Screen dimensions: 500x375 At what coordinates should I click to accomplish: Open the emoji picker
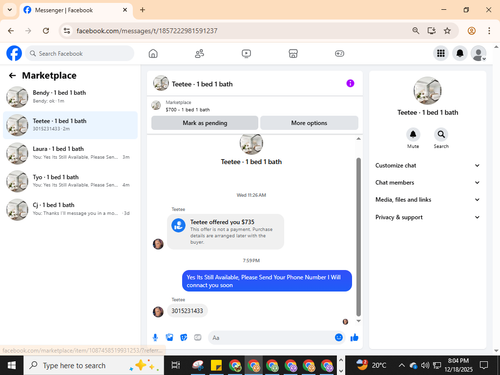point(339,338)
